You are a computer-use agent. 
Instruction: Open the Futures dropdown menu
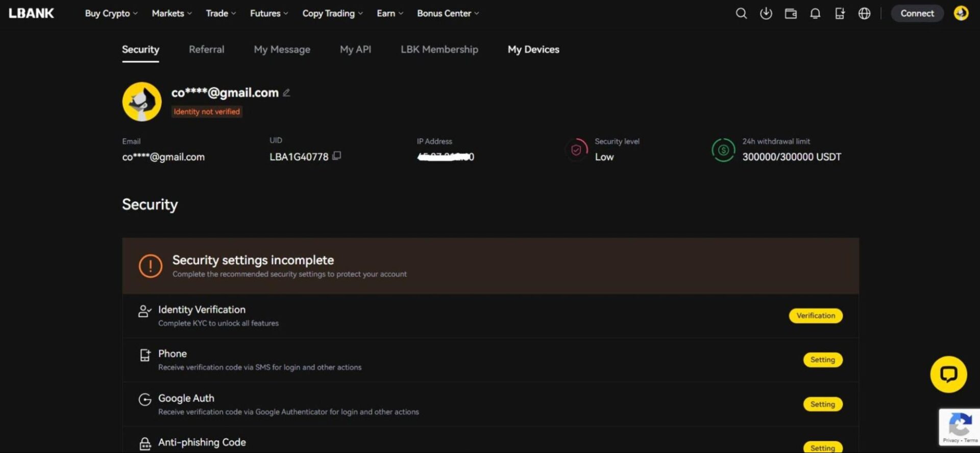coord(268,13)
